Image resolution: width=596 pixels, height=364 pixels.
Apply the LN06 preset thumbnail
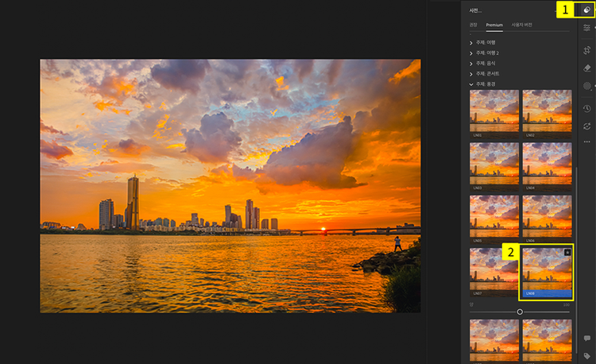[x=547, y=216]
